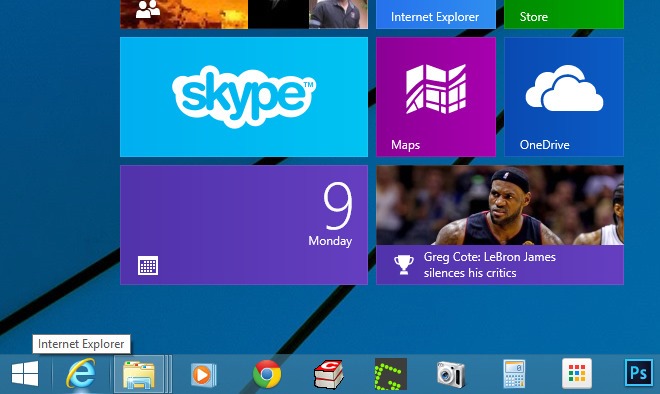The height and width of the screenshot is (394, 660).
Task: Open File Explorer in the taskbar
Action: [x=139, y=374]
